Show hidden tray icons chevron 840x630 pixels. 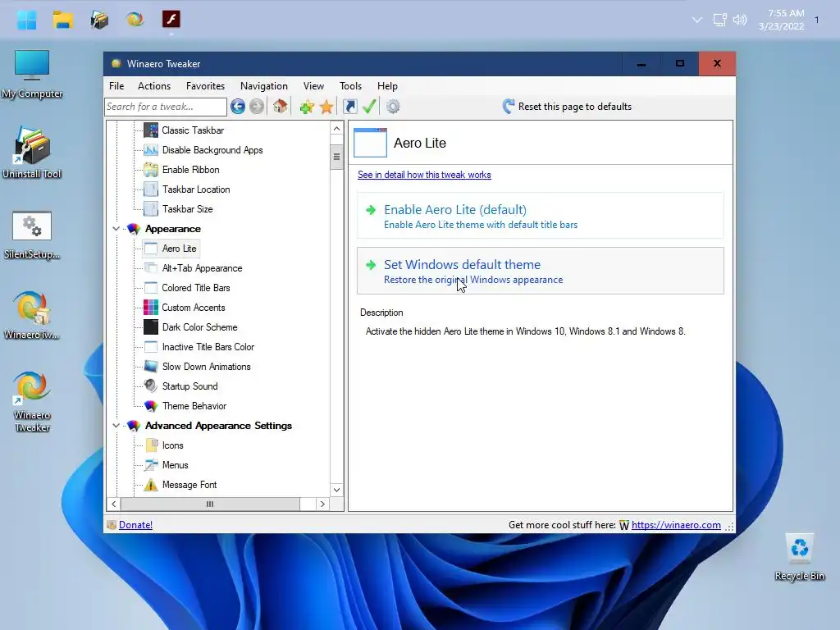tap(697, 20)
